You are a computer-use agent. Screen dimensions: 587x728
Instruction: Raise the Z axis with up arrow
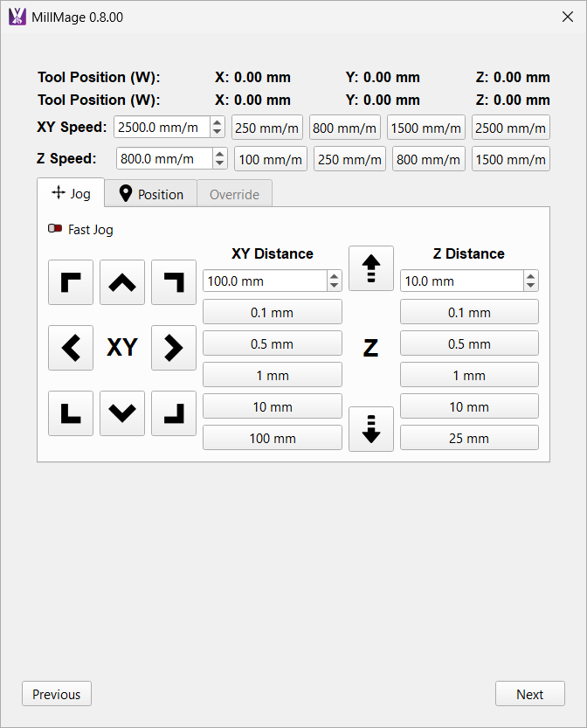click(371, 268)
